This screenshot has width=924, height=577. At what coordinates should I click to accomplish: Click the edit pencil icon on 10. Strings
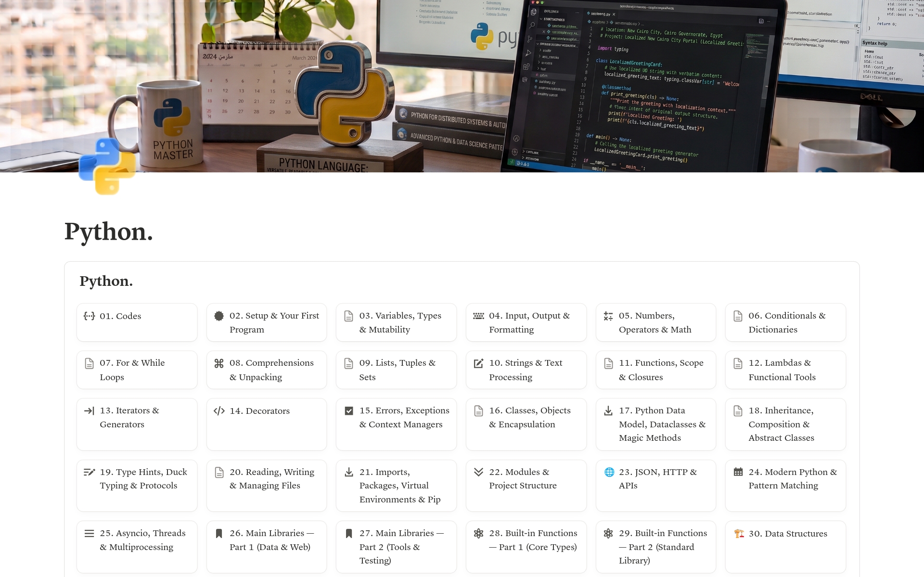click(x=478, y=363)
